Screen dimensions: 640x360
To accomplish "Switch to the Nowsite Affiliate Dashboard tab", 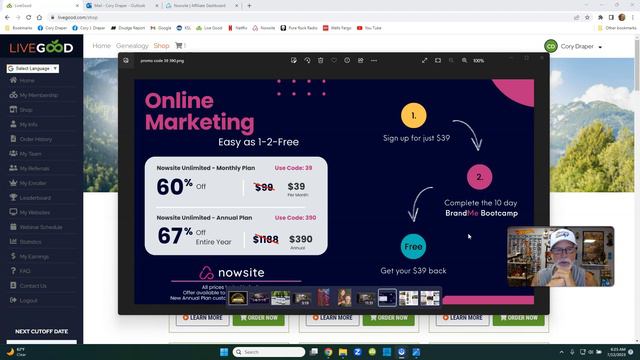I will pyautogui.click(x=200, y=6).
